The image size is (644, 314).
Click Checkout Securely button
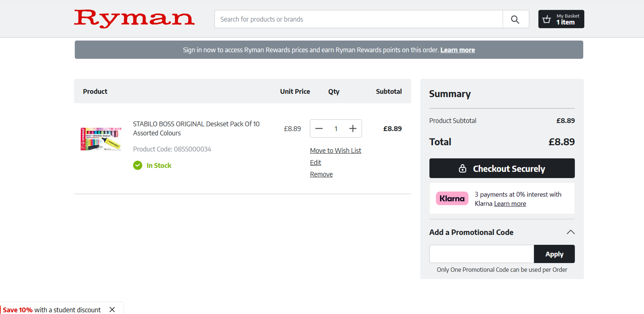pyautogui.click(x=502, y=168)
